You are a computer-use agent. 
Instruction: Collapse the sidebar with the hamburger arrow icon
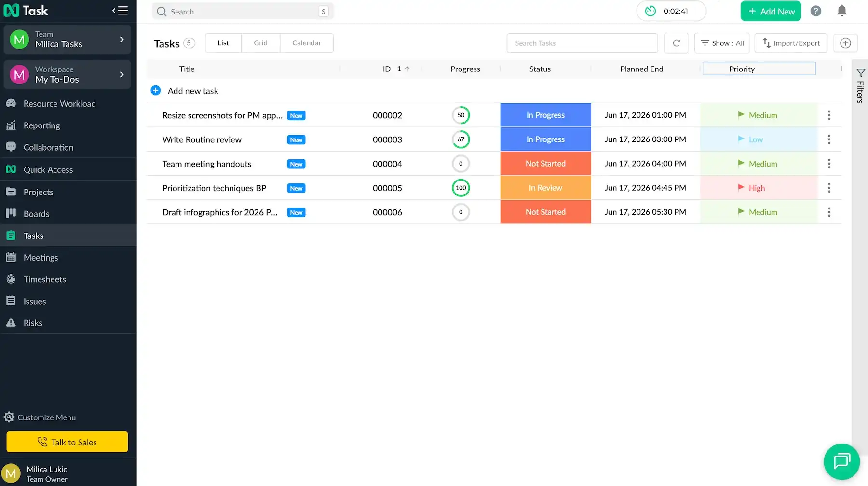pos(120,11)
